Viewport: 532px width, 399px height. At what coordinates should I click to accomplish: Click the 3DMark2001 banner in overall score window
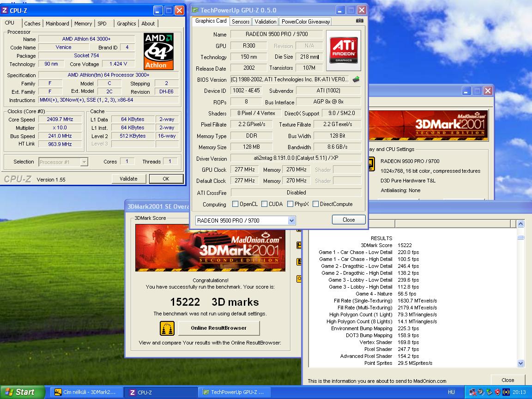(x=211, y=248)
